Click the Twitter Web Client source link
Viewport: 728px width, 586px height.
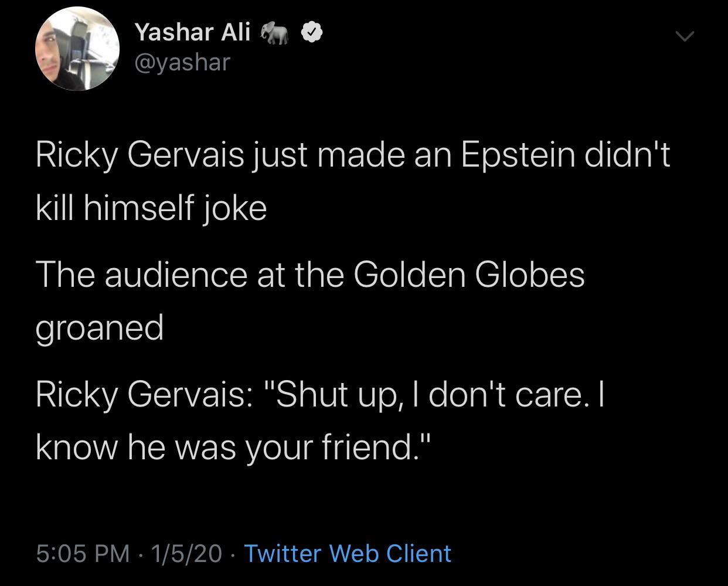tap(347, 553)
